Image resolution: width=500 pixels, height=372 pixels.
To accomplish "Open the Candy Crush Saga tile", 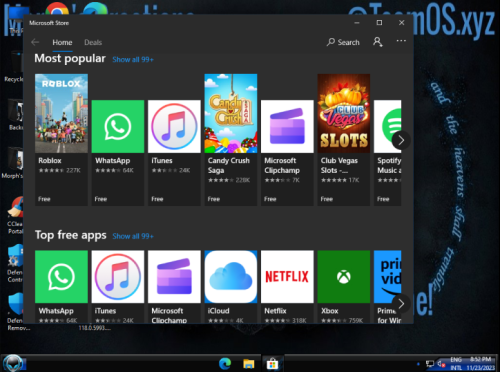I will [231, 139].
